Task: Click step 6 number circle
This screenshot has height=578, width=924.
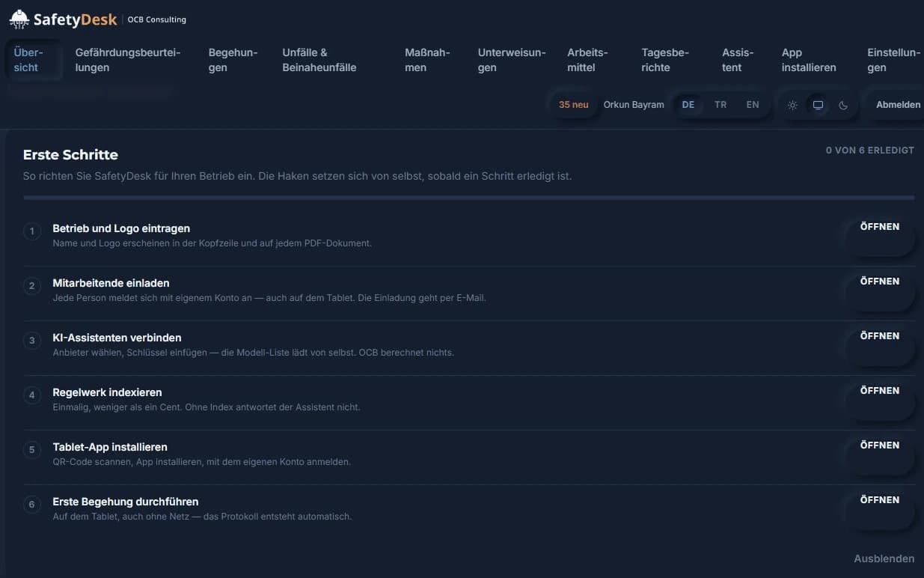Action: tap(32, 505)
